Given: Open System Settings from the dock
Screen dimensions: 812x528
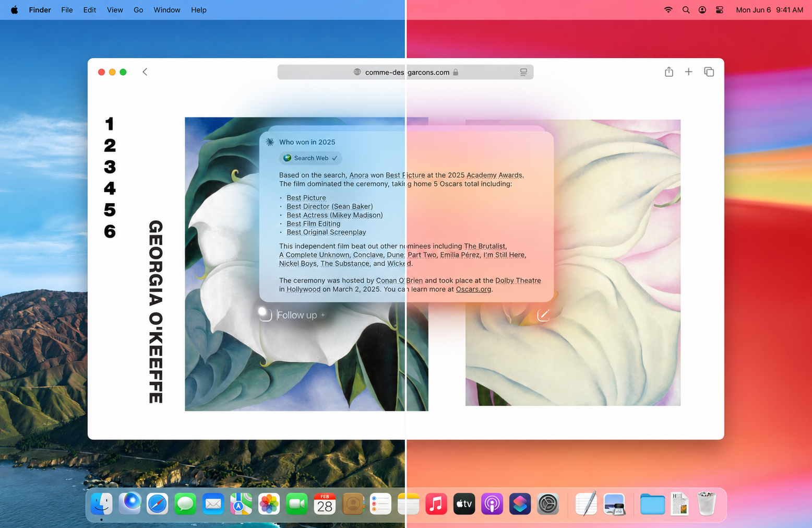Looking at the screenshot, I should (548, 504).
